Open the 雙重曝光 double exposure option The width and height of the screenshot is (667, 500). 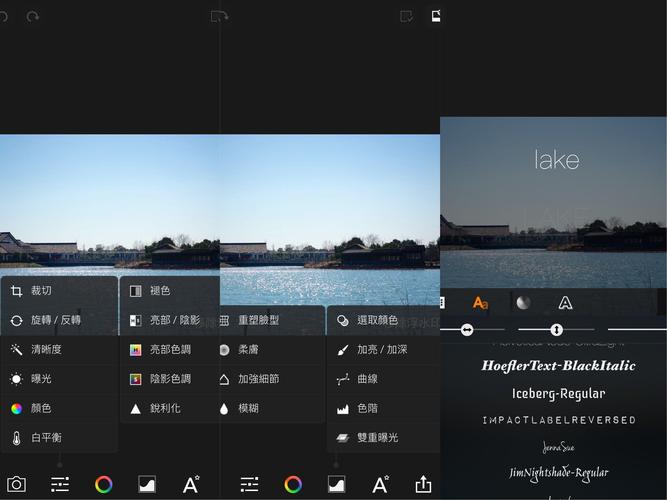[377, 437]
